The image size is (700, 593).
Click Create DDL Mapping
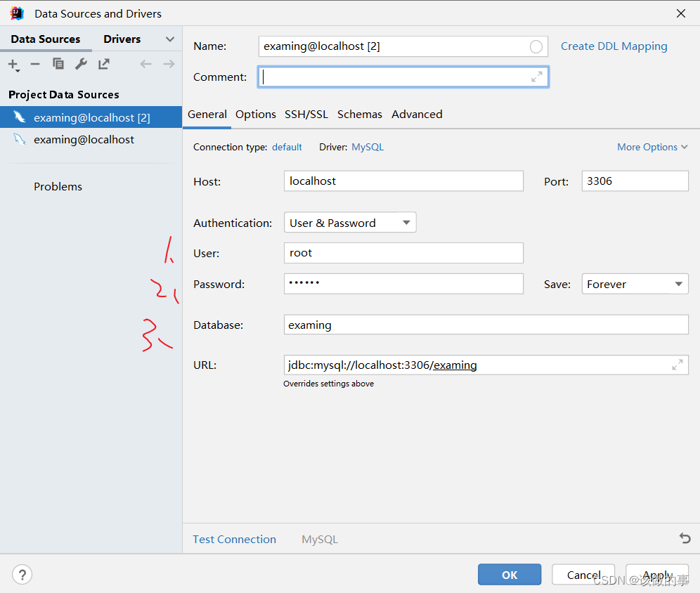coord(614,46)
